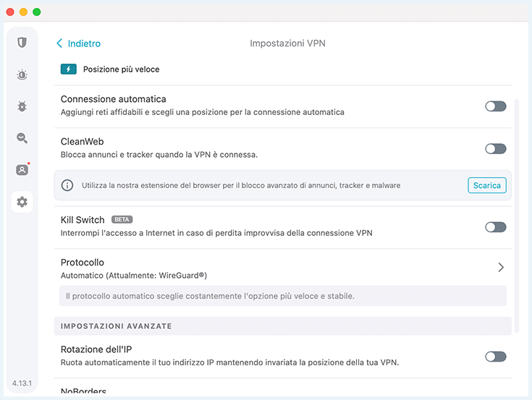The image size is (532, 400).
Task: Select the Settings gear icon in sidebar
Action: click(22, 202)
